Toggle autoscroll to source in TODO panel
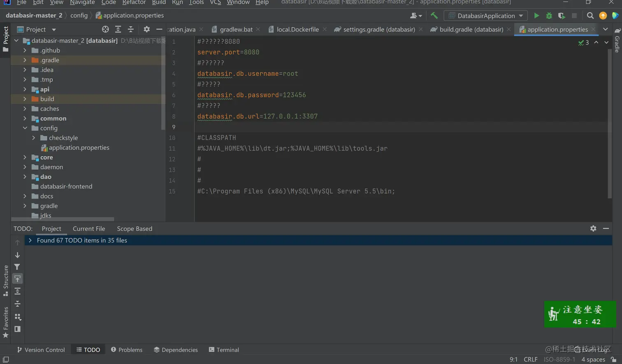The width and height of the screenshot is (622, 364). click(17, 279)
